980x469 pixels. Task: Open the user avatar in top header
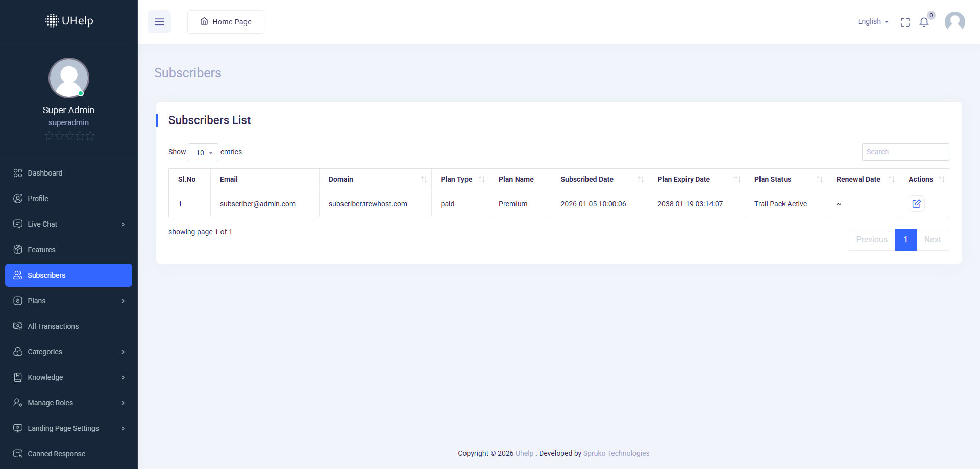[x=954, y=22]
